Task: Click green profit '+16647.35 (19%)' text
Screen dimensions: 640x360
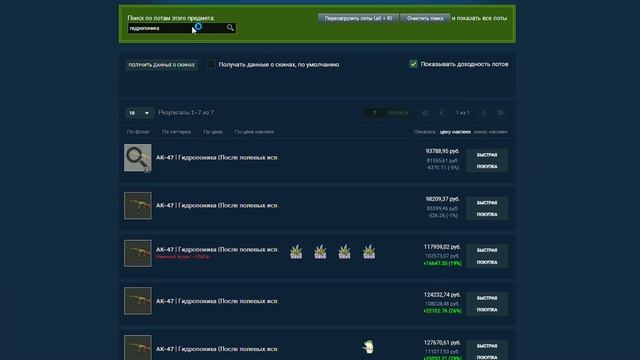Action: (x=442, y=264)
